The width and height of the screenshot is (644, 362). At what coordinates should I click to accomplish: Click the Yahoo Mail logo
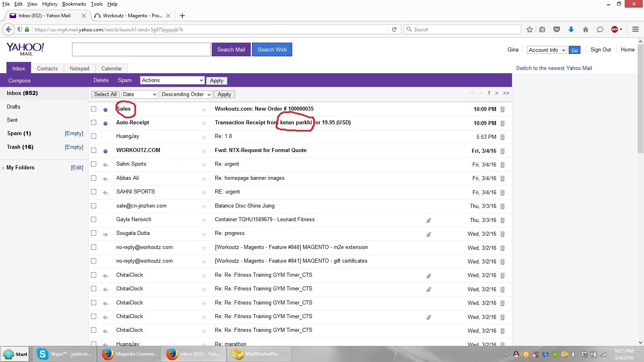tap(25, 49)
